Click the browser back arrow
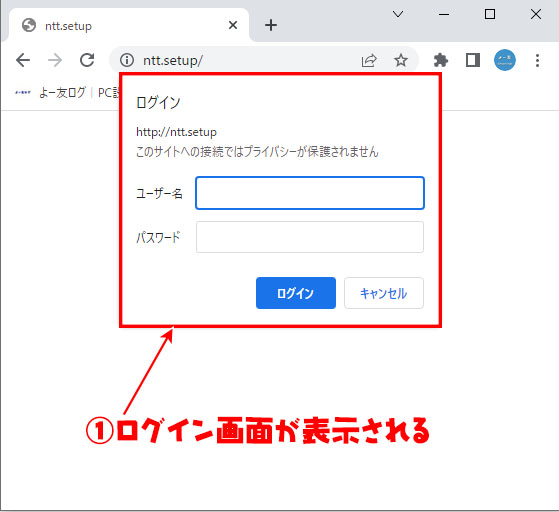This screenshot has width=559, height=512. (23, 60)
